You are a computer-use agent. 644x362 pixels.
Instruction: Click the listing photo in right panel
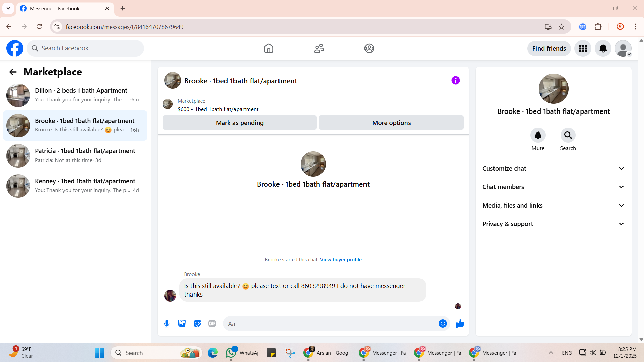pos(553,89)
